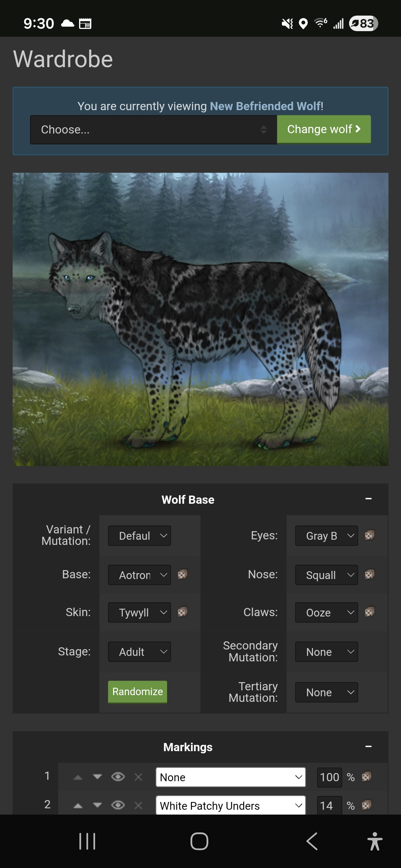401x868 pixels.
Task: Randomize marking 1 opacity with dice
Action: pos(366,777)
